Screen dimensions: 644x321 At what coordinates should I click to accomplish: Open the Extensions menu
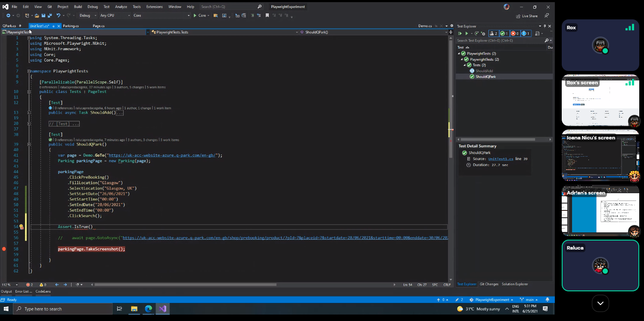(x=154, y=7)
